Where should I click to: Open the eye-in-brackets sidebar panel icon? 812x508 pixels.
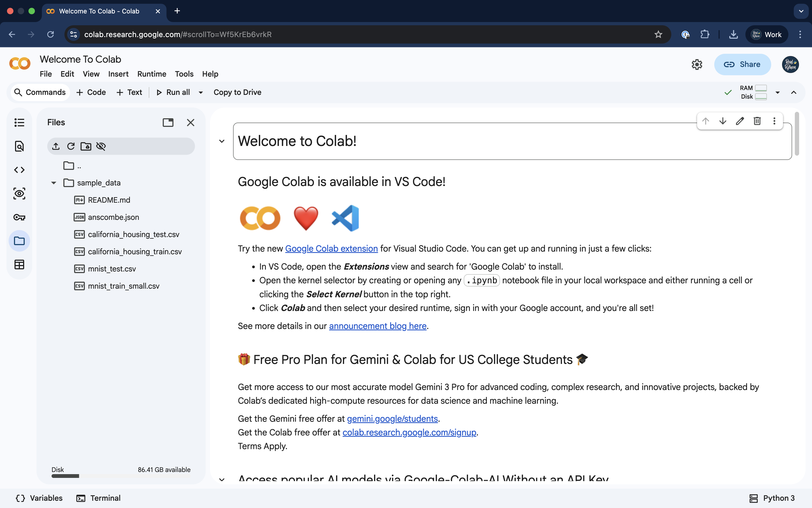19,194
